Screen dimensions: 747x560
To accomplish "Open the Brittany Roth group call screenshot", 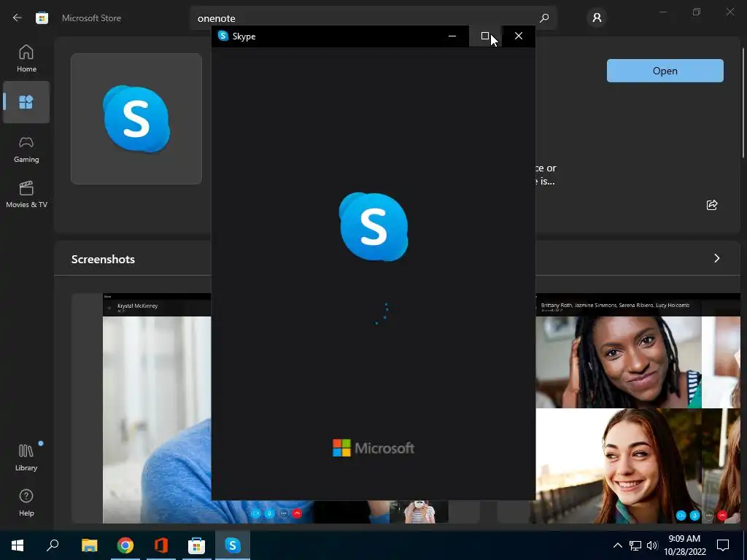I will (638, 408).
